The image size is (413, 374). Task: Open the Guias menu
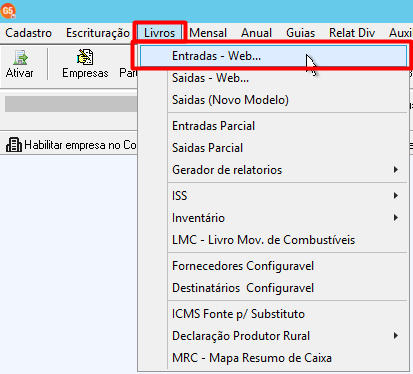300,33
